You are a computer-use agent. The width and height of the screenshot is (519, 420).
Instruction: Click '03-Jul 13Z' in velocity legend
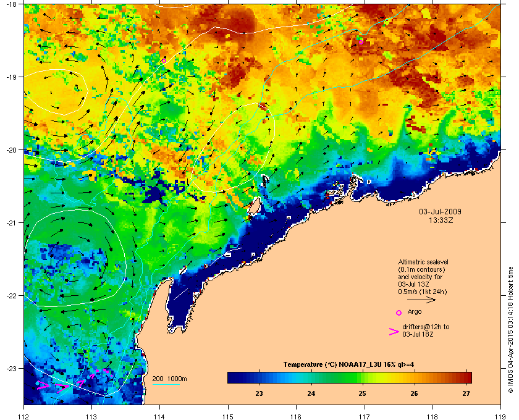(414, 285)
